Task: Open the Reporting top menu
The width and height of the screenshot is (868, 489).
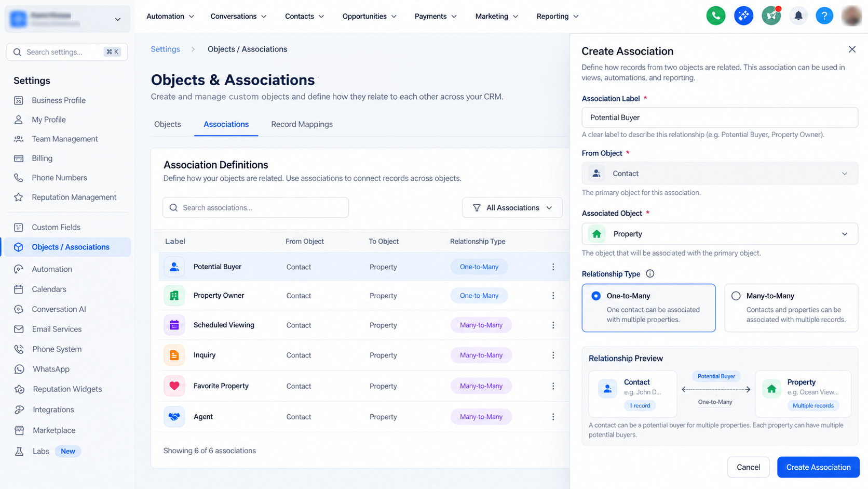Action: pyautogui.click(x=558, y=17)
